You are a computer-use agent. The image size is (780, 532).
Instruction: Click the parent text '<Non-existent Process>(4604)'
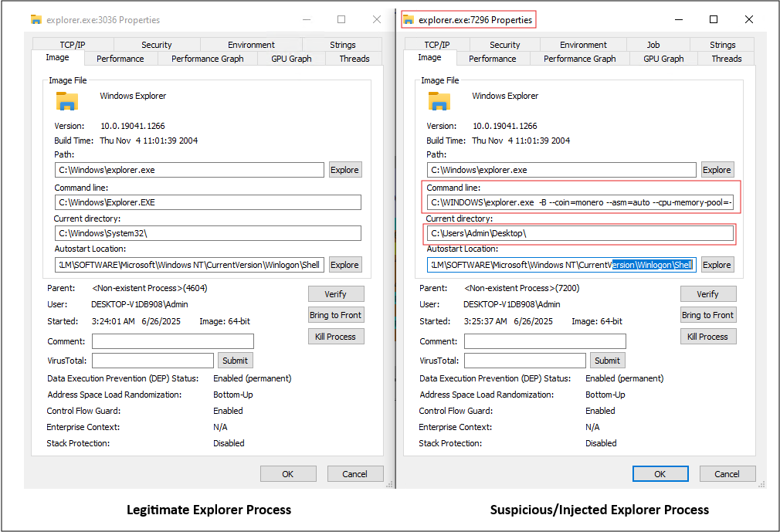click(150, 288)
